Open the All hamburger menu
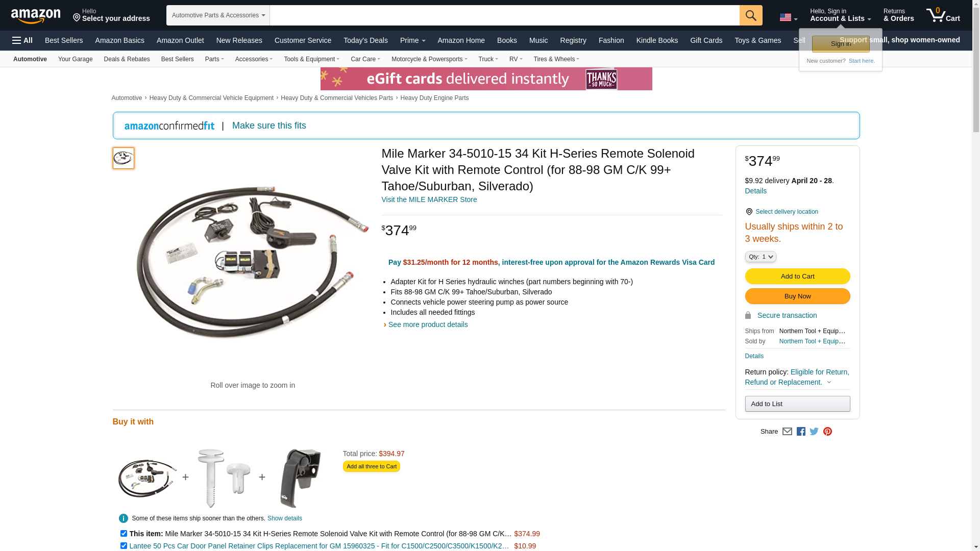The height and width of the screenshot is (551, 980). tap(22, 40)
